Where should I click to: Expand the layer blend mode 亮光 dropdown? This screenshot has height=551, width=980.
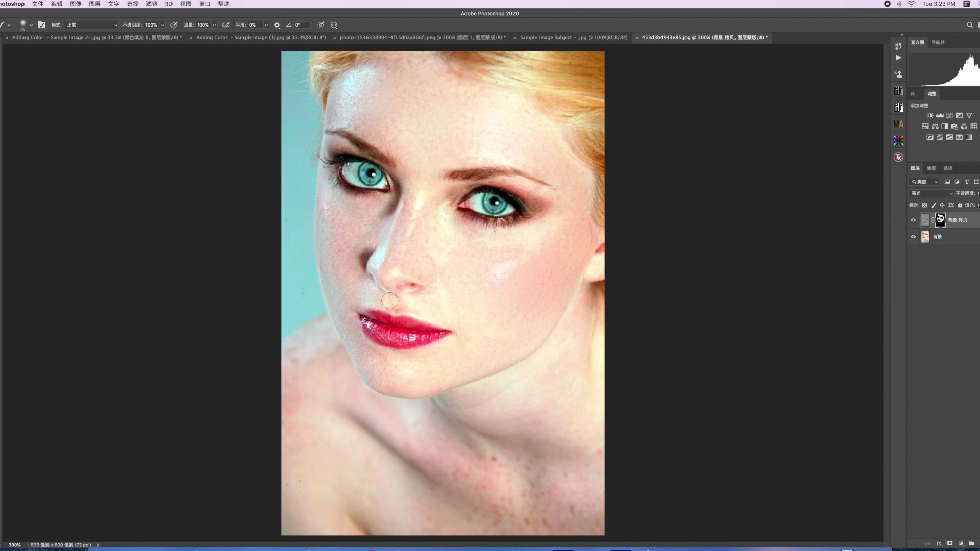point(932,193)
